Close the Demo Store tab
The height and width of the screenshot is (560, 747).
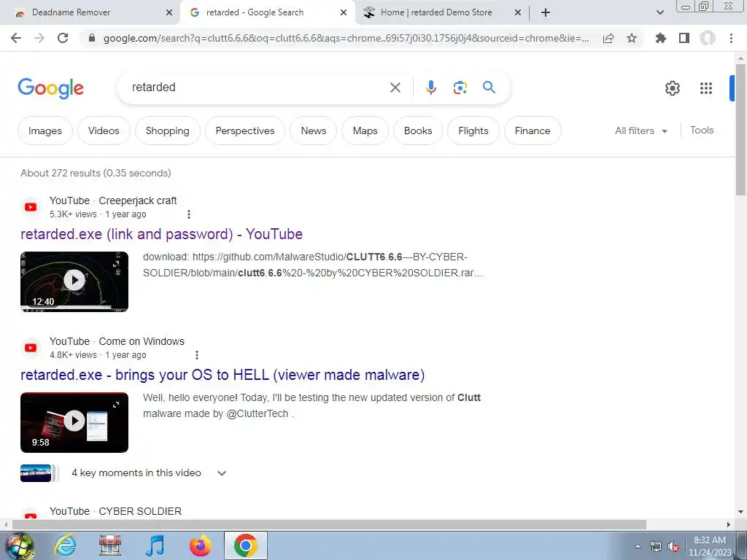(x=518, y=12)
